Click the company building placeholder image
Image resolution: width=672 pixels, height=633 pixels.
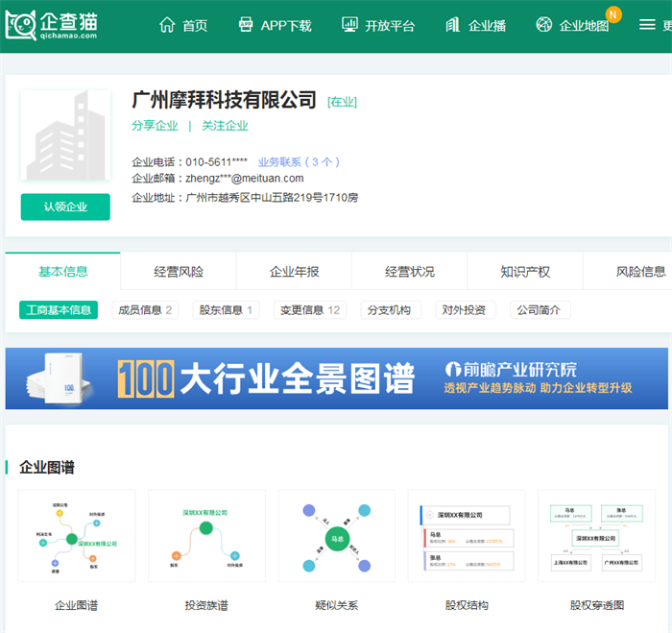click(65, 135)
